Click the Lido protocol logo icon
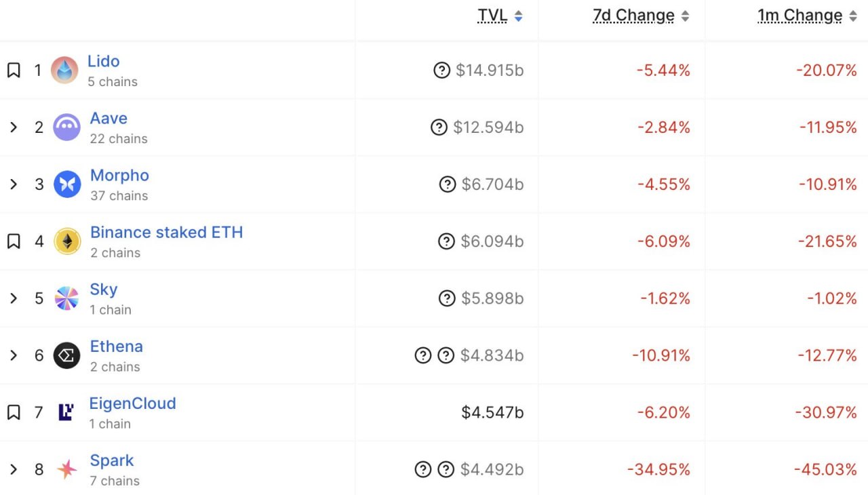The image size is (868, 495). point(64,70)
